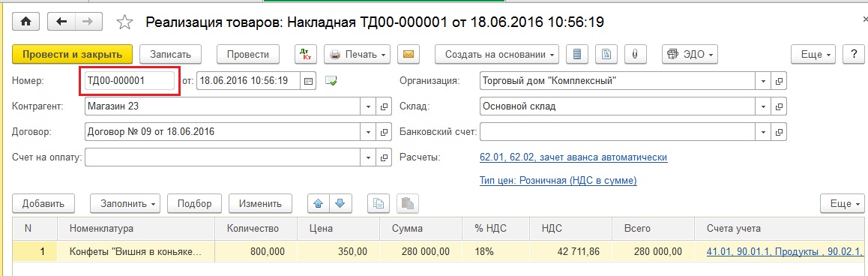Screen dimensions: 868x276
Task: Open the ЭДО menu
Action: coord(690,54)
